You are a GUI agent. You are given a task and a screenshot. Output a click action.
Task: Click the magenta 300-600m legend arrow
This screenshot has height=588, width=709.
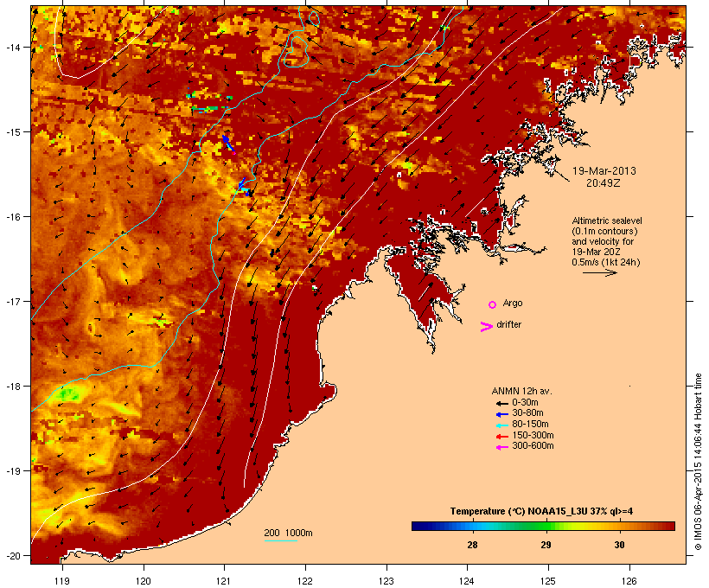502,447
